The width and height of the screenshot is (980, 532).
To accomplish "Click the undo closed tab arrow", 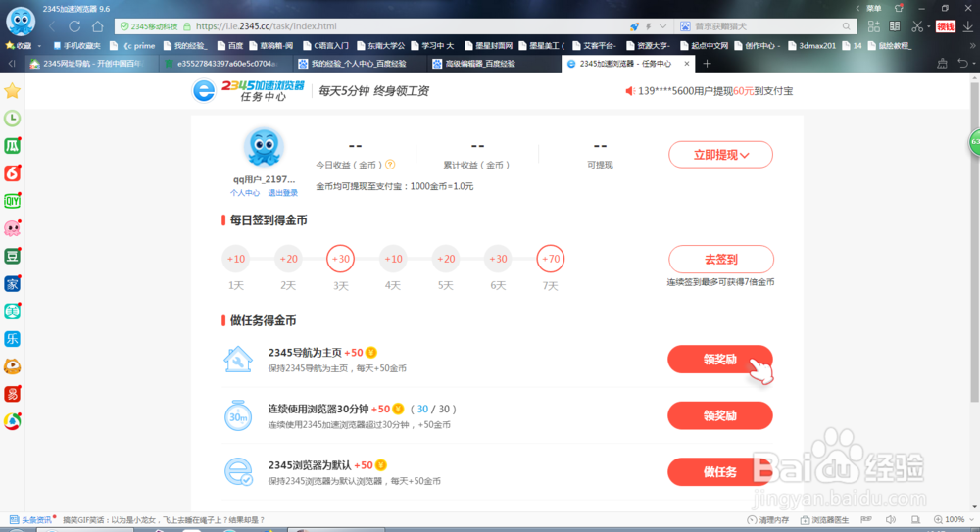I will [963, 63].
